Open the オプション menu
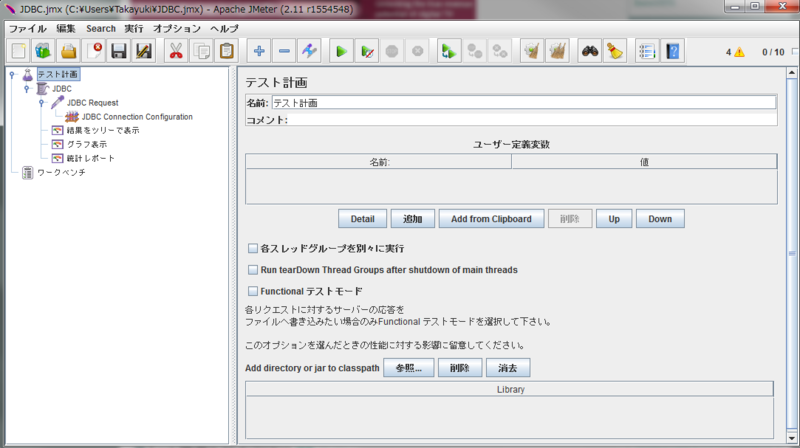 click(177, 29)
